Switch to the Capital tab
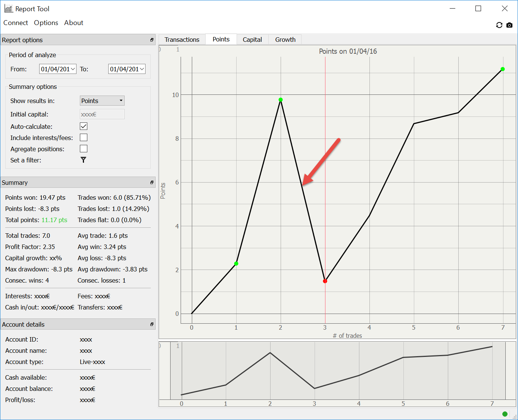This screenshot has height=420, width=518. pos(252,40)
